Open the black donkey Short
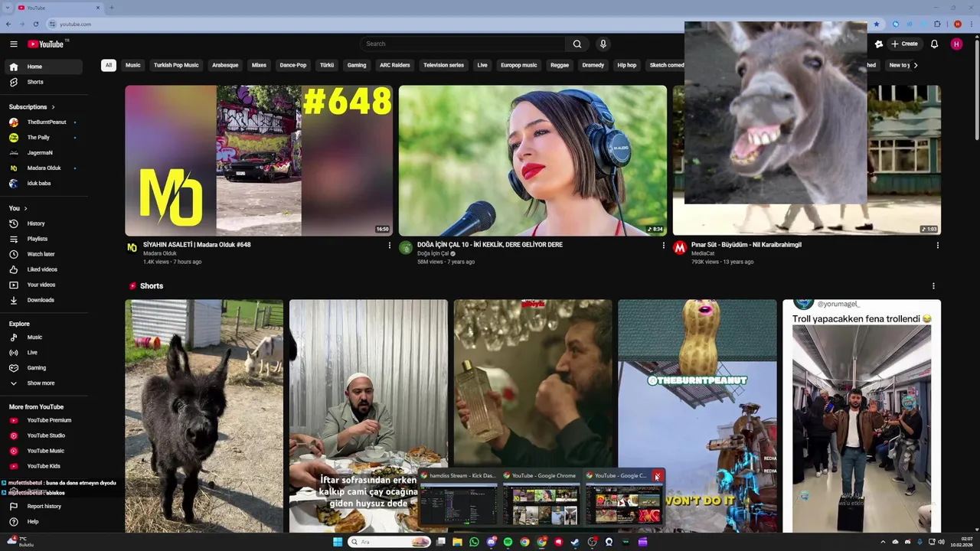980x551 pixels. click(204, 416)
